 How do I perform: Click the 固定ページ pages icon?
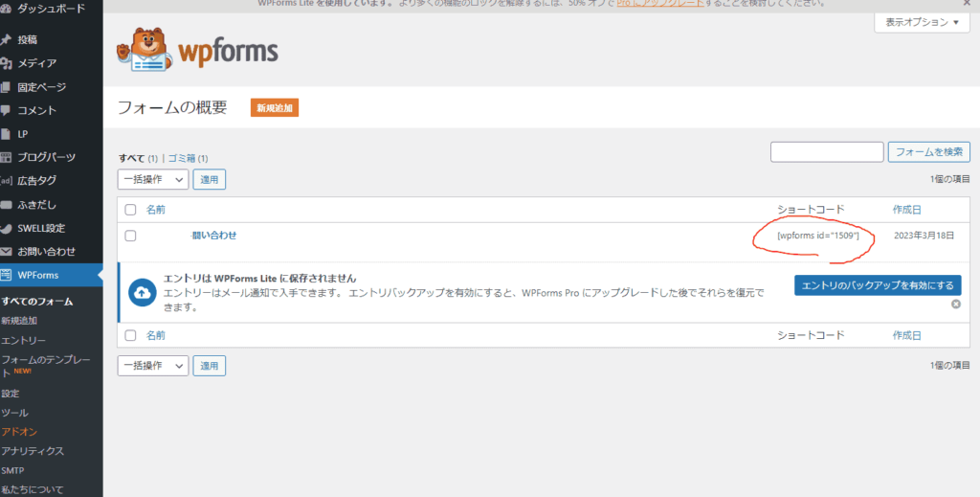tap(6, 87)
